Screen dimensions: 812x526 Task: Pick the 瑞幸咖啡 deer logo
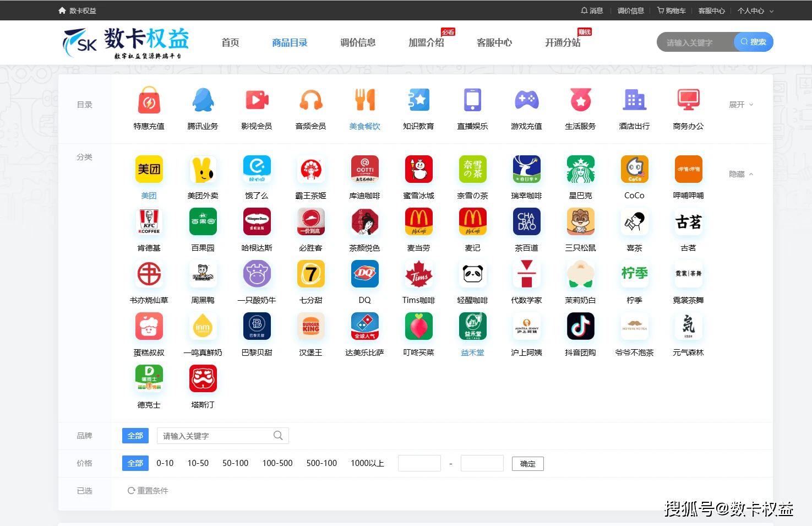click(526, 169)
